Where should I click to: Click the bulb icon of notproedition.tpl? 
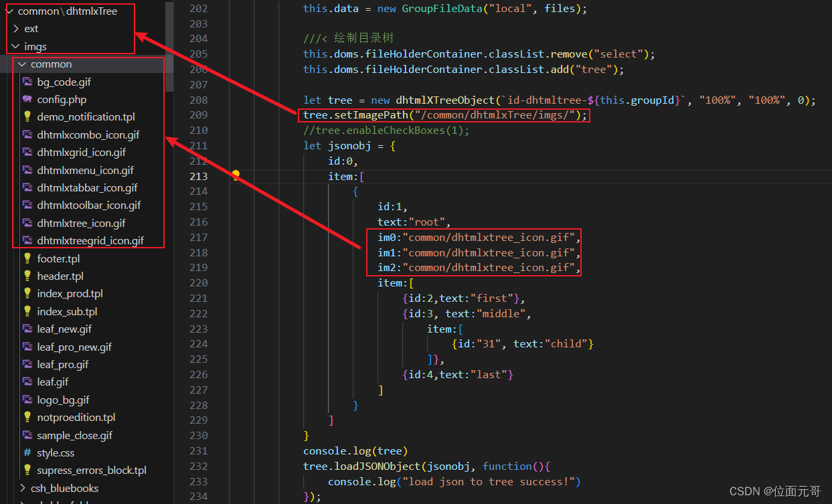pos(27,417)
